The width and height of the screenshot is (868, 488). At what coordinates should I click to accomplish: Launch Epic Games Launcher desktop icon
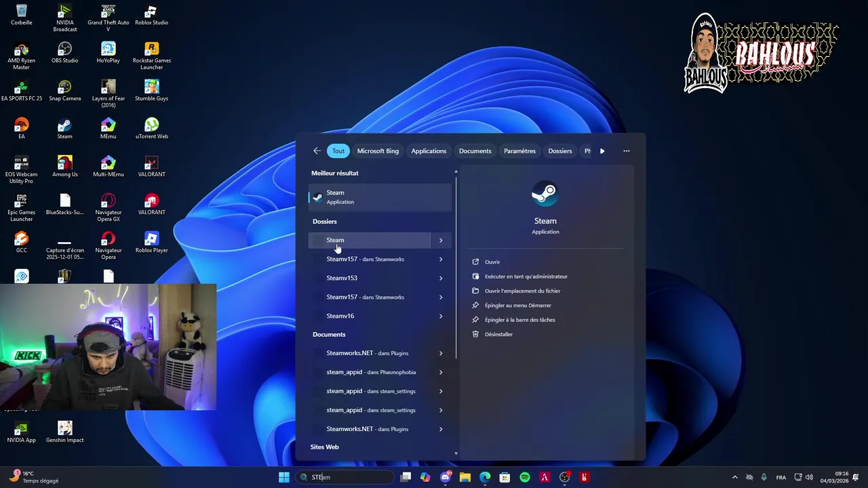tap(22, 208)
